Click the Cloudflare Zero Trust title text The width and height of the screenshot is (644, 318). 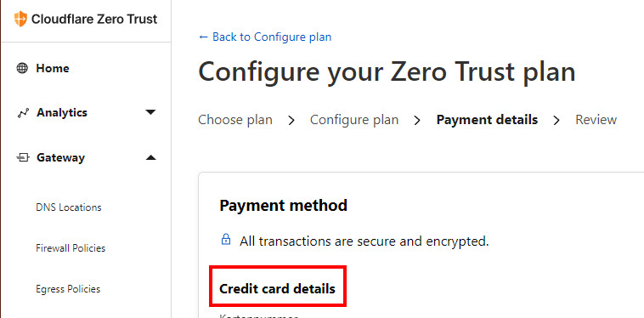tap(94, 19)
